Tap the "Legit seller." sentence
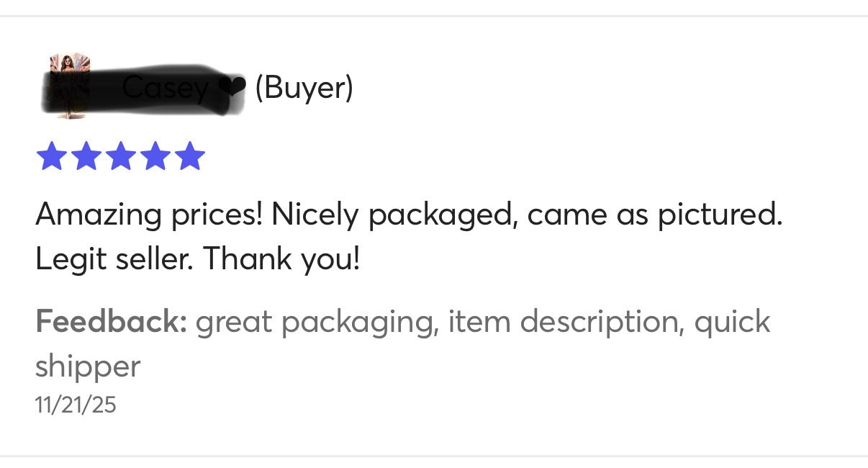 [x=115, y=259]
